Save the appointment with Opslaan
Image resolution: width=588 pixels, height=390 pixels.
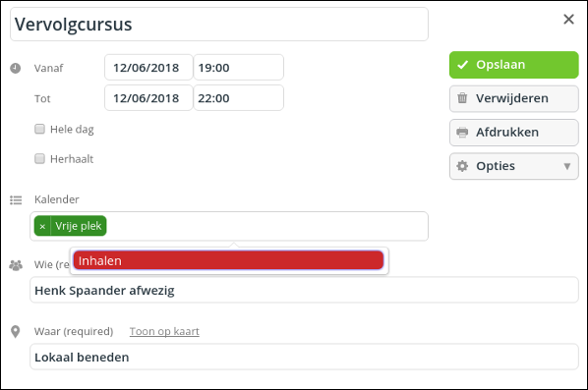coord(513,65)
